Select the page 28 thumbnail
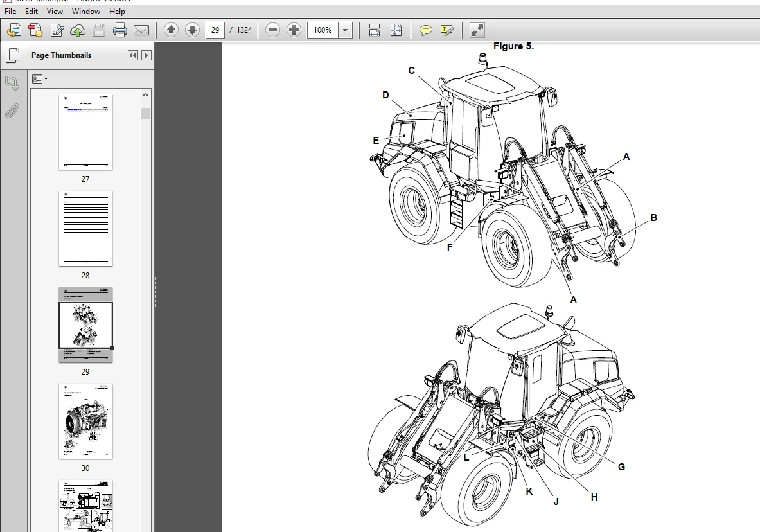The width and height of the screenshot is (760, 532). (86, 229)
